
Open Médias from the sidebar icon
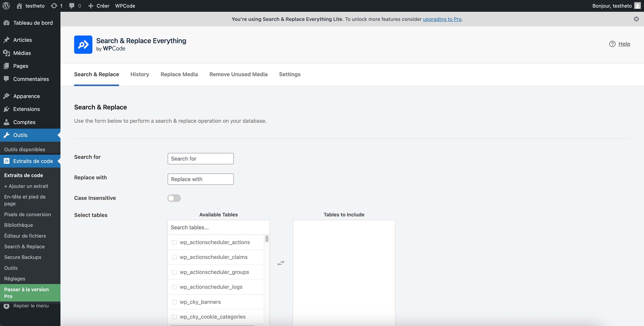7,53
